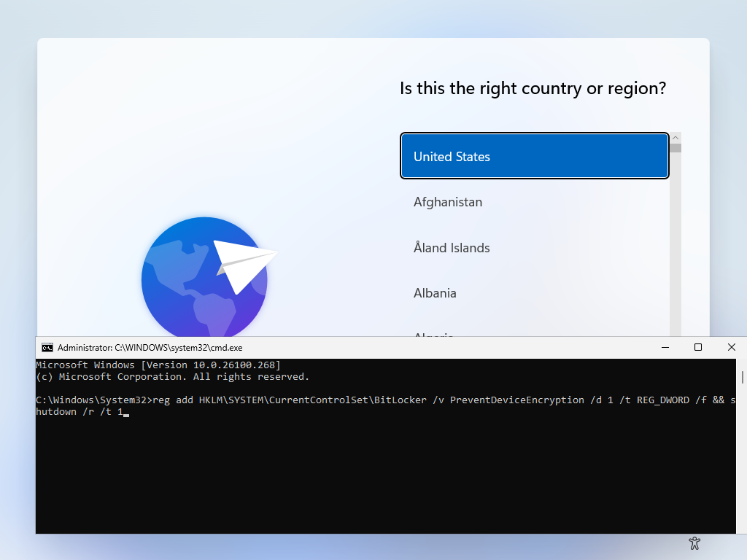Click the heading 'Is this the right country or region?'
Image resolution: width=747 pixels, height=560 pixels.
533,88
